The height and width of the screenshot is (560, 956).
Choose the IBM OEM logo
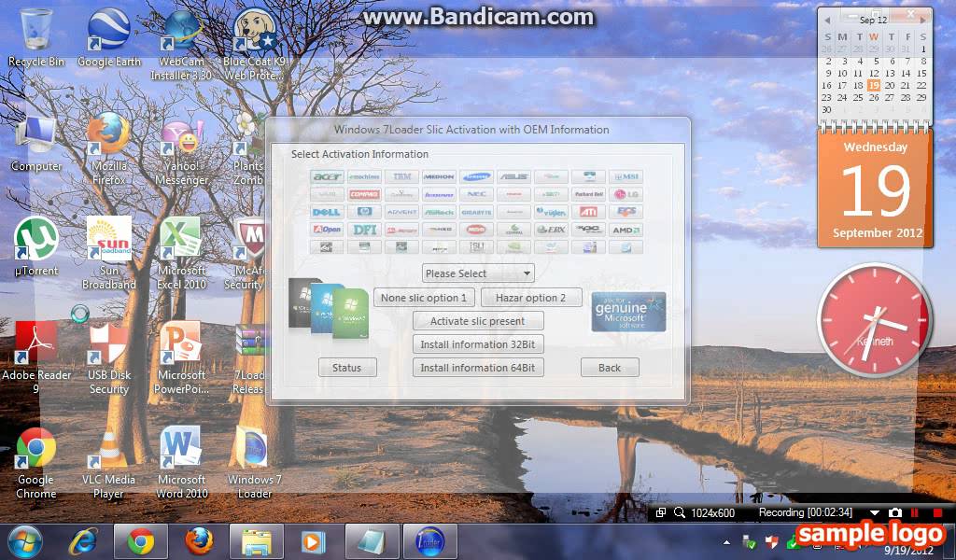[x=401, y=176]
